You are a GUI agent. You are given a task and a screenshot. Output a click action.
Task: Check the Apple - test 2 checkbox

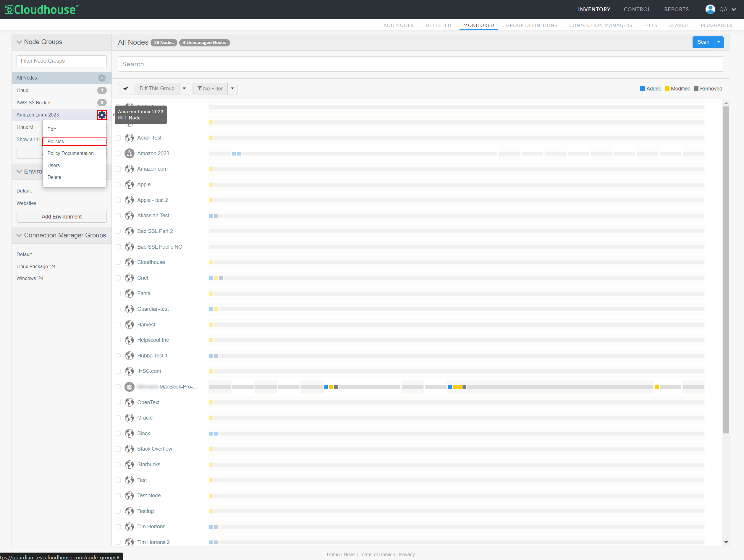tap(118, 200)
